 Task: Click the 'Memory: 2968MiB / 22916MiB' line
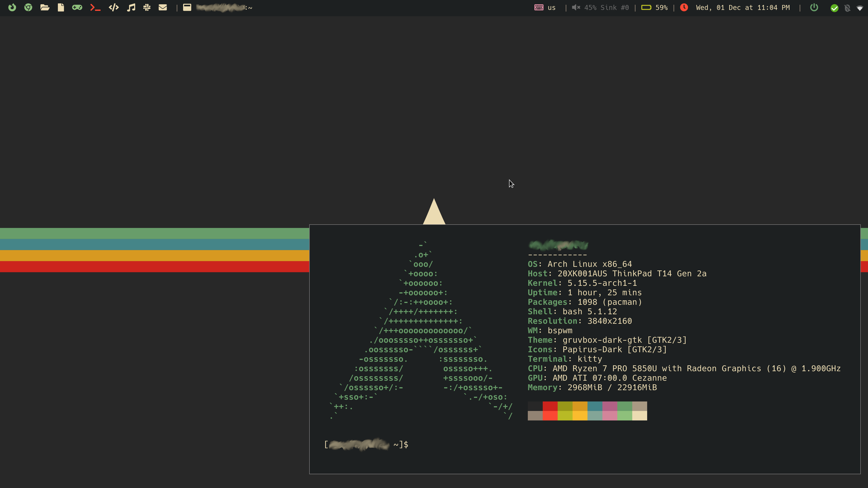(x=592, y=387)
